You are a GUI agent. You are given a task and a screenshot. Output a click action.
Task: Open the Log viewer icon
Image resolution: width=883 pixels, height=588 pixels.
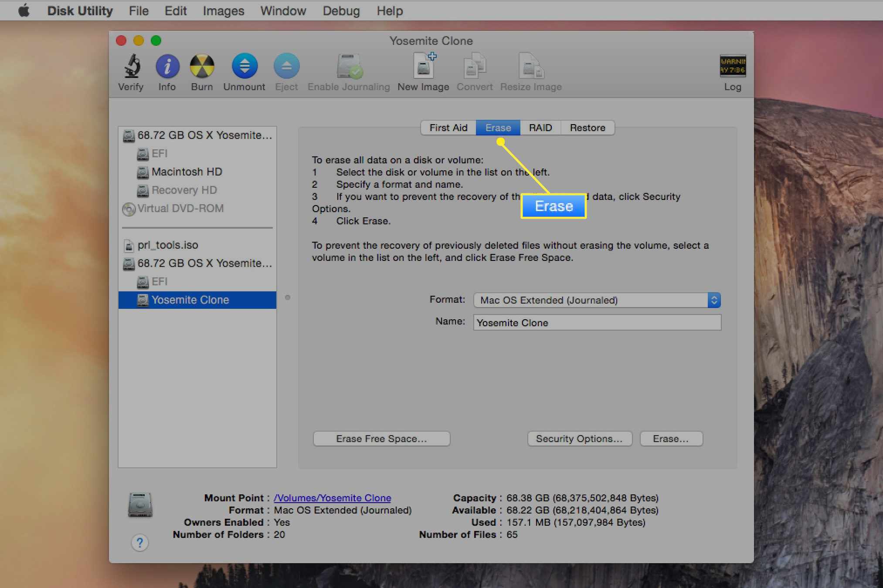click(x=733, y=66)
